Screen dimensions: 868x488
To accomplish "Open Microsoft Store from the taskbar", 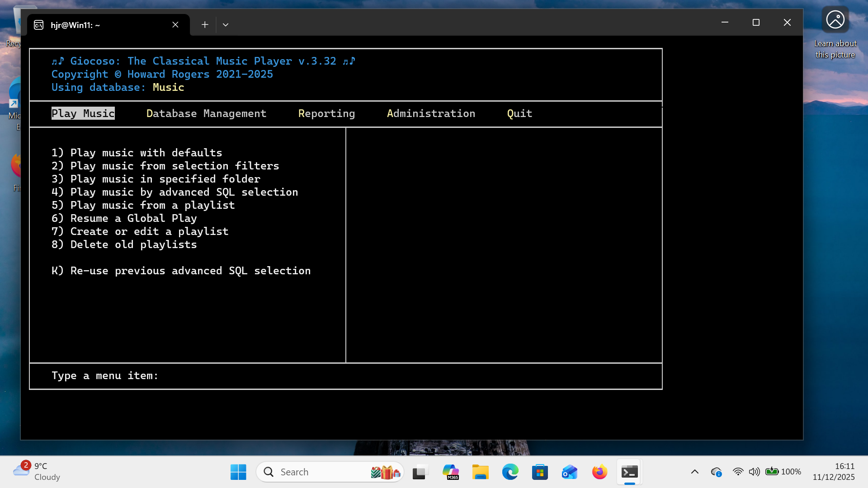I will (x=540, y=472).
